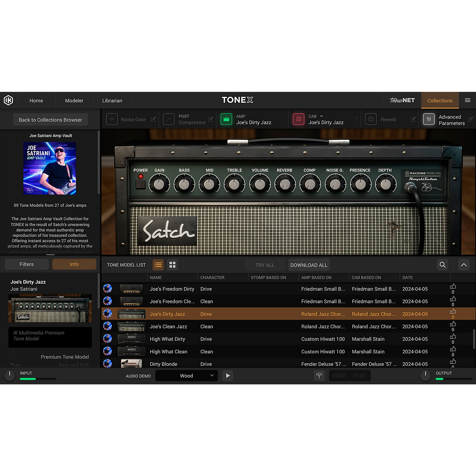476x476 pixels.
Task: Select the Joe's Clean Jazz row
Action: tap(288, 326)
